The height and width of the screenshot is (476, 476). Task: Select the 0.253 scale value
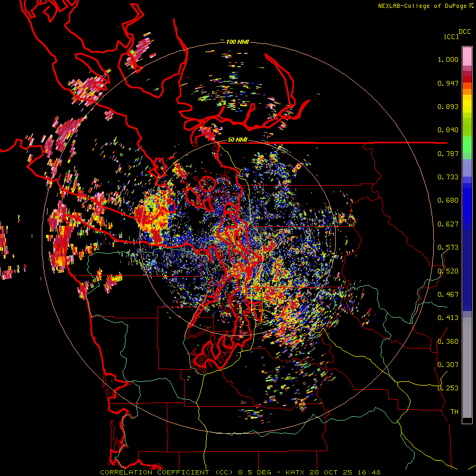(448, 388)
